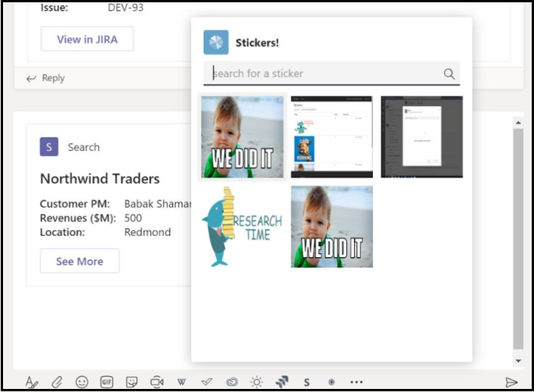Attach a file with the paperclip icon
Screen dimensions: 534x392
pos(57,382)
